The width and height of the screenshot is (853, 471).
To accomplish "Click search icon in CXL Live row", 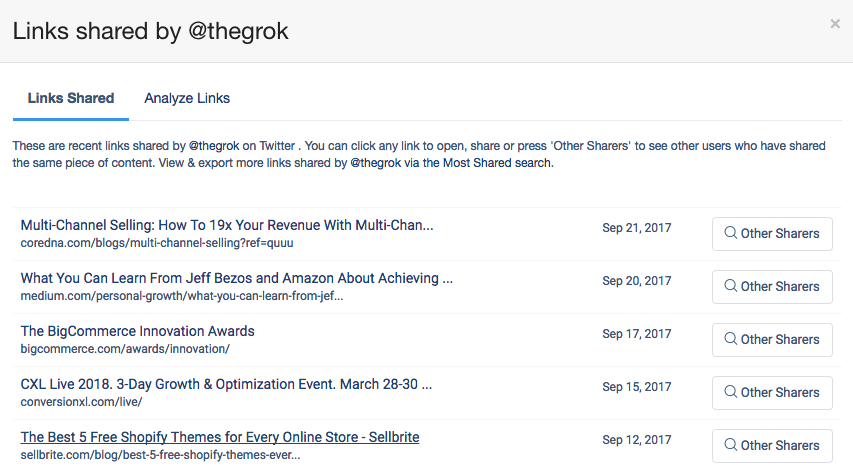I will click(731, 392).
